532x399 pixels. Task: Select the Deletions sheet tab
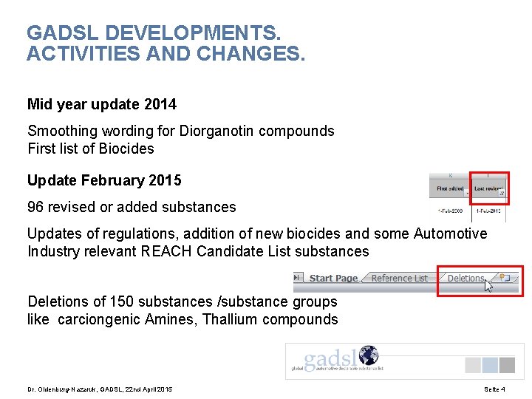pos(465,279)
